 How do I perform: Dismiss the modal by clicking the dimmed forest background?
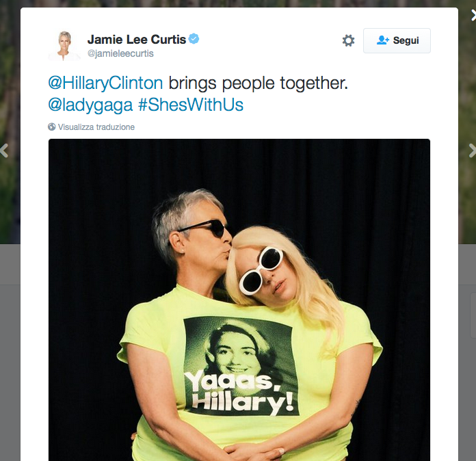[10, 91]
